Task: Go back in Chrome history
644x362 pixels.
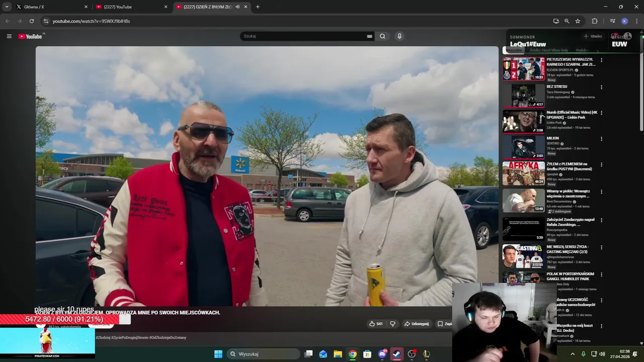Action: (8, 21)
